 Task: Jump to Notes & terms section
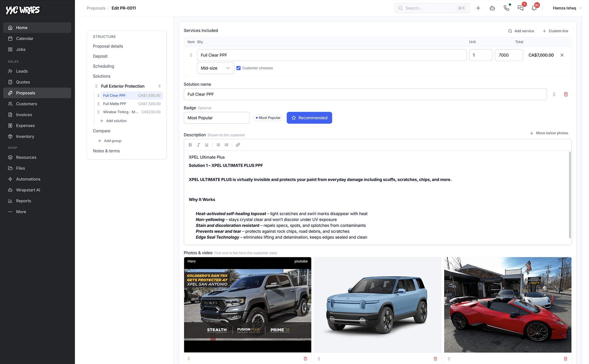point(106,151)
